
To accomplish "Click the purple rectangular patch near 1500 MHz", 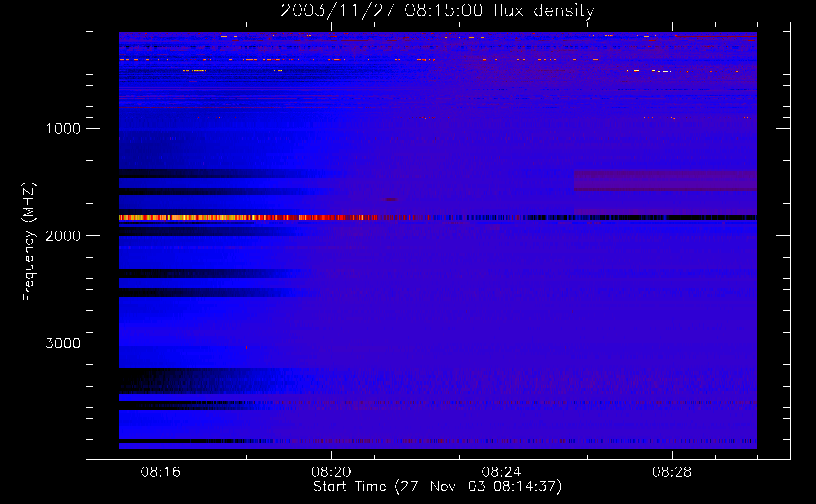I will (x=666, y=181).
